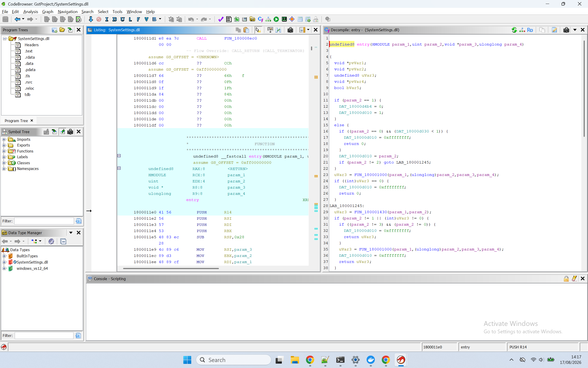Click the 'F' next function navigation icon
This screenshot has width=588, height=368.
click(x=138, y=19)
